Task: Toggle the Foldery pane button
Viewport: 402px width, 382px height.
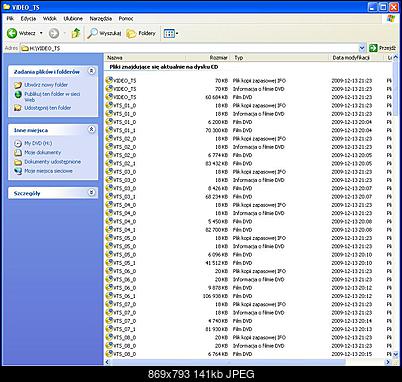Action: (141, 33)
